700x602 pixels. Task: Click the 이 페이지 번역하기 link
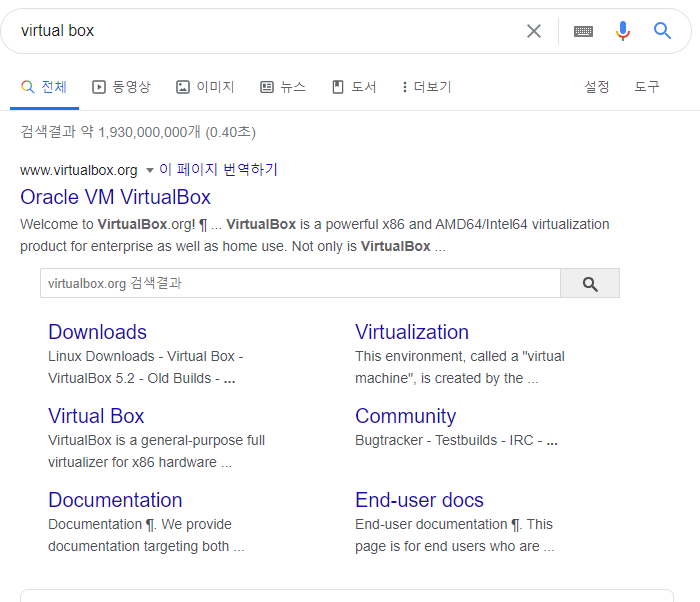coord(218,169)
